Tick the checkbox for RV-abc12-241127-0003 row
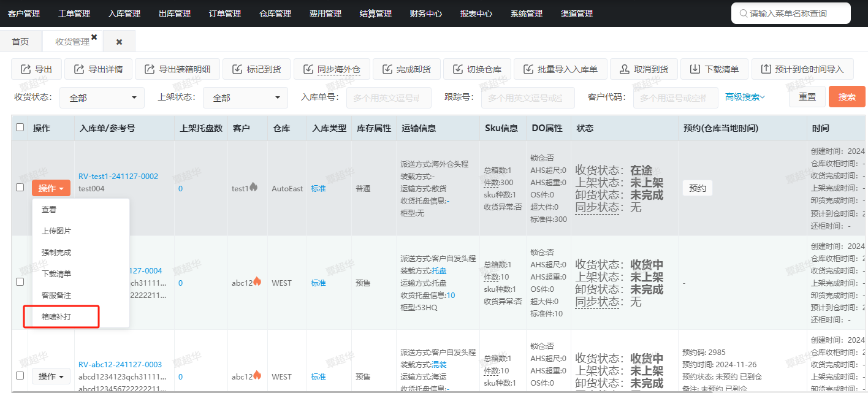 pos(20,375)
